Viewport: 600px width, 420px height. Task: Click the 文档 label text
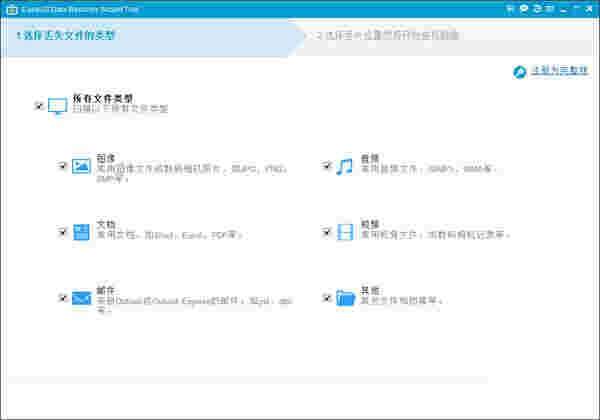point(106,224)
